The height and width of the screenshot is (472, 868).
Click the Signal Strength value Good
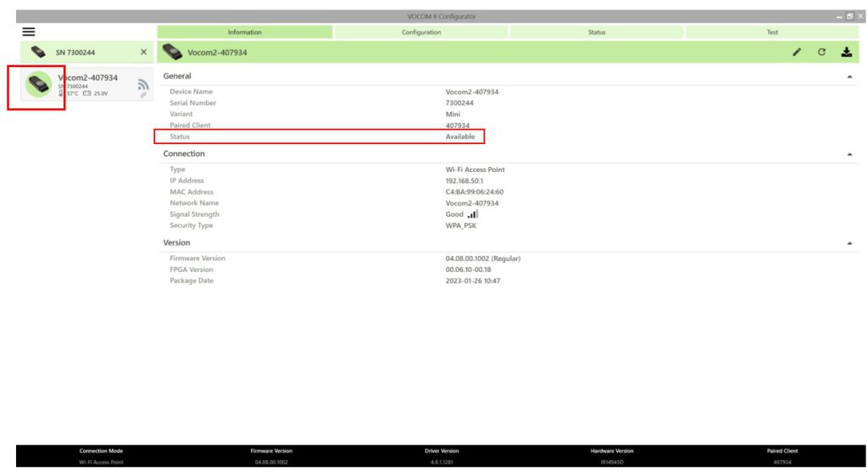tap(454, 214)
